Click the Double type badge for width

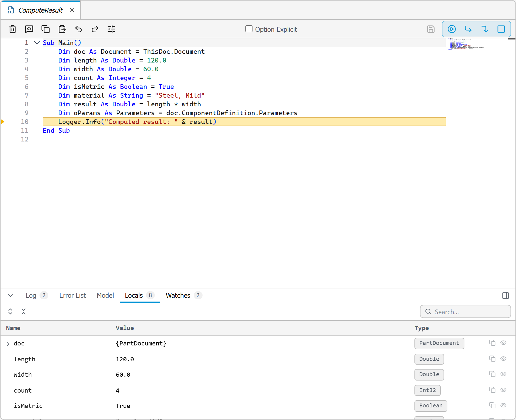429,374
